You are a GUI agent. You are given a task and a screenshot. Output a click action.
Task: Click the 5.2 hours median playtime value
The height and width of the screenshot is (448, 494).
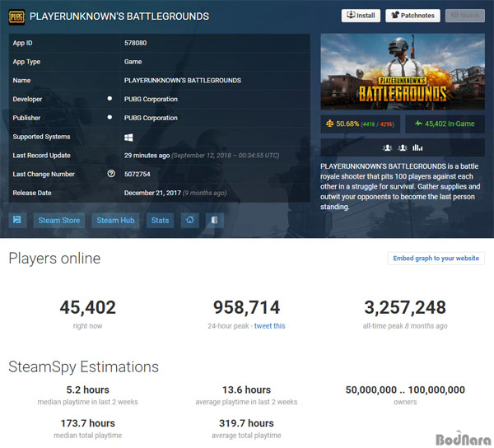click(x=87, y=390)
